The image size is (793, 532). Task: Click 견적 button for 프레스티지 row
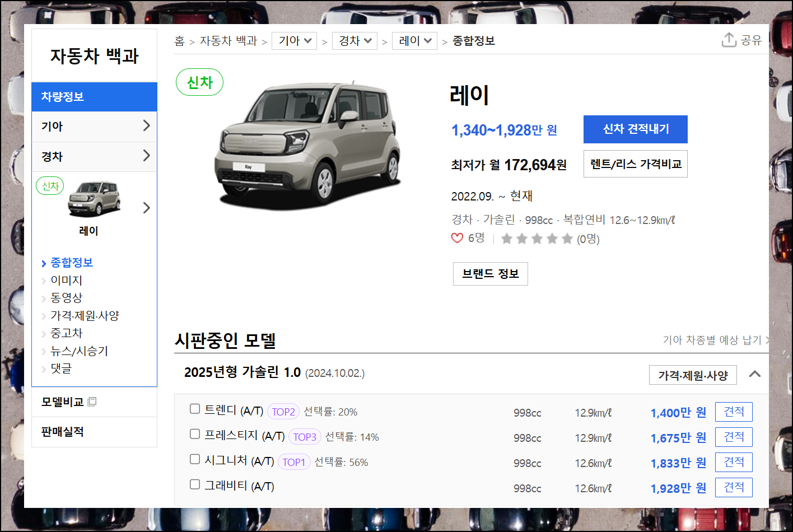[734, 437]
